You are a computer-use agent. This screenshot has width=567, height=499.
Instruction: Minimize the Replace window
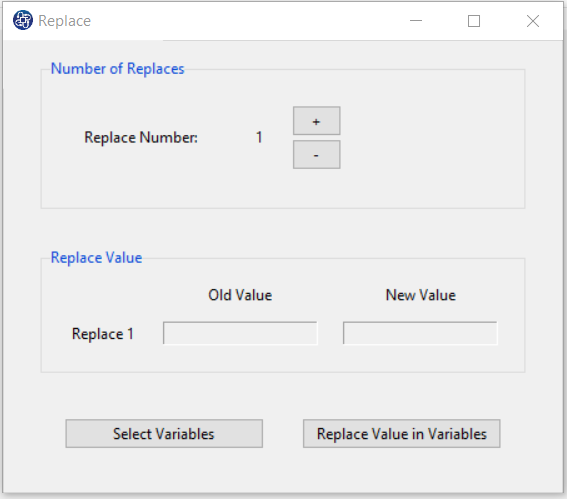416,21
